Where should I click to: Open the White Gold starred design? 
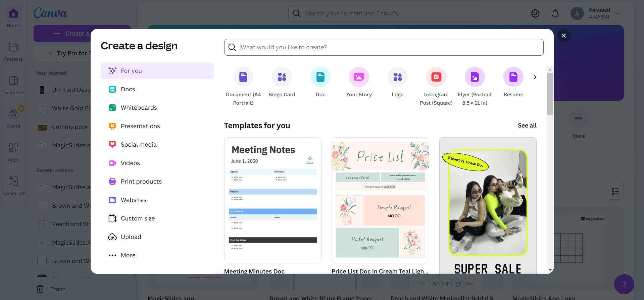pyautogui.click(x=63, y=108)
